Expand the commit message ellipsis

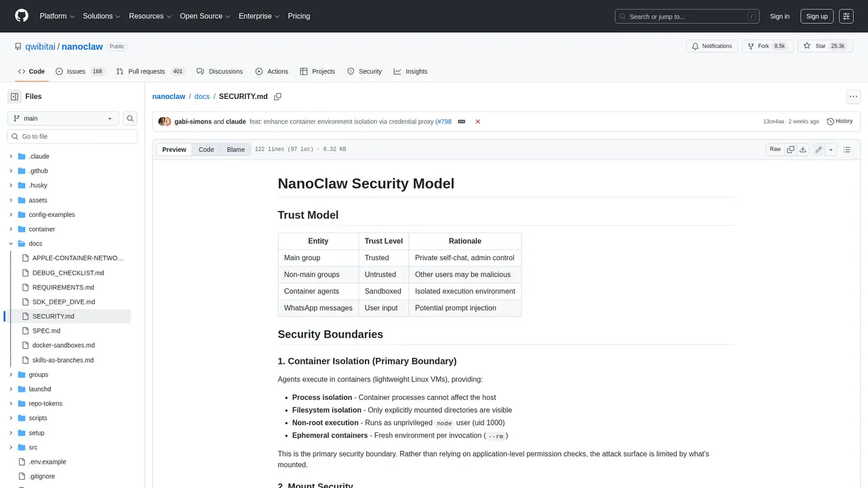[462, 122]
